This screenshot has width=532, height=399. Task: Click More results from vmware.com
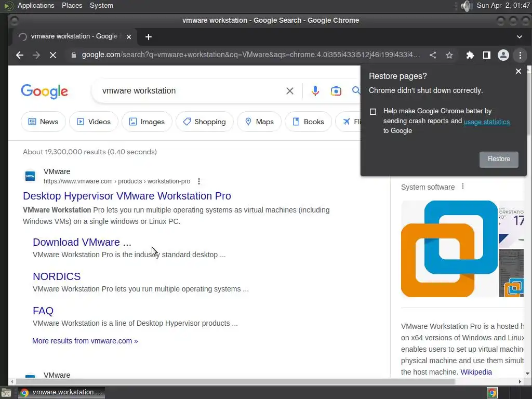pyautogui.click(x=85, y=341)
